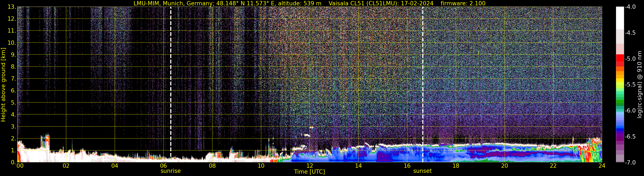Click the 10 time tick label
Viewport: 644px width, 176px height.
pyautogui.click(x=261, y=166)
